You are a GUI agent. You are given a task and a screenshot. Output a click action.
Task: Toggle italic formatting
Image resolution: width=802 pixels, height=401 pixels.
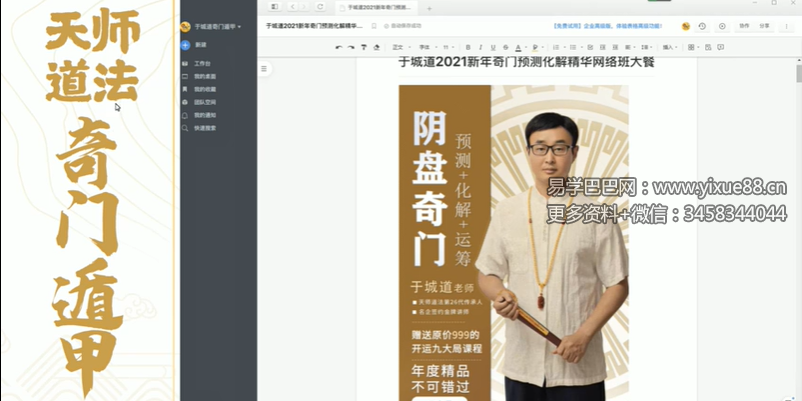tap(480, 47)
